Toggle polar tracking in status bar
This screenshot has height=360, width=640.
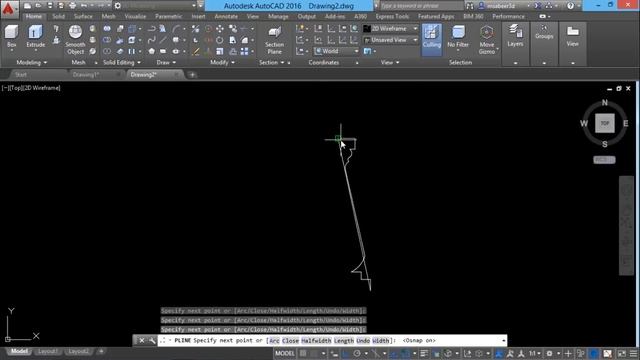pyautogui.click(x=357, y=353)
